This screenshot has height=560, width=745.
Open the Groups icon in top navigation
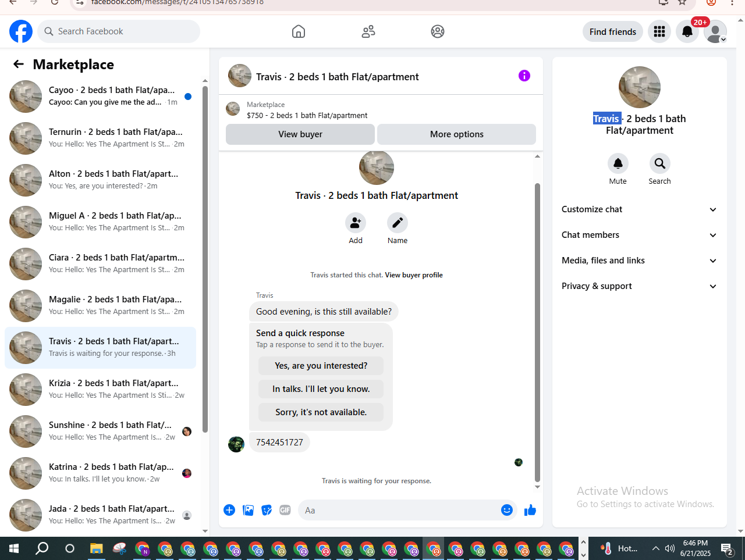coord(438,31)
